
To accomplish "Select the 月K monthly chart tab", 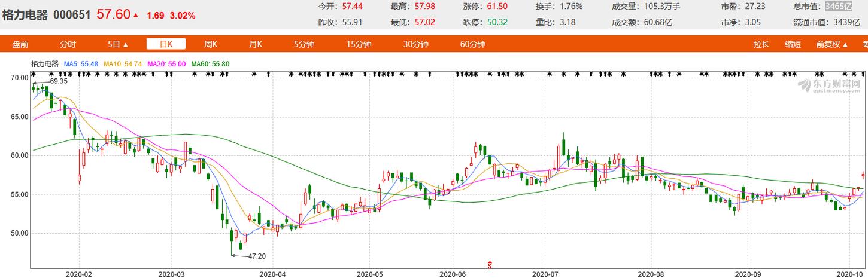I will 256,44.
